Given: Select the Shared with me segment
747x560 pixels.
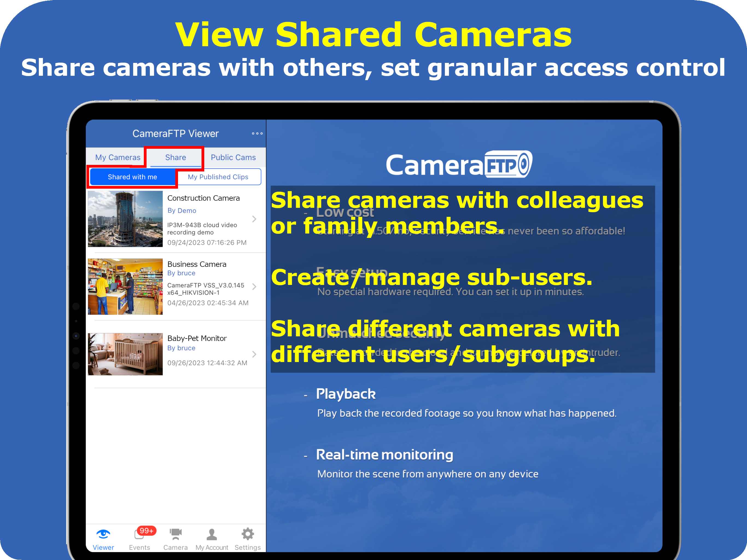Looking at the screenshot, I should pyautogui.click(x=132, y=177).
